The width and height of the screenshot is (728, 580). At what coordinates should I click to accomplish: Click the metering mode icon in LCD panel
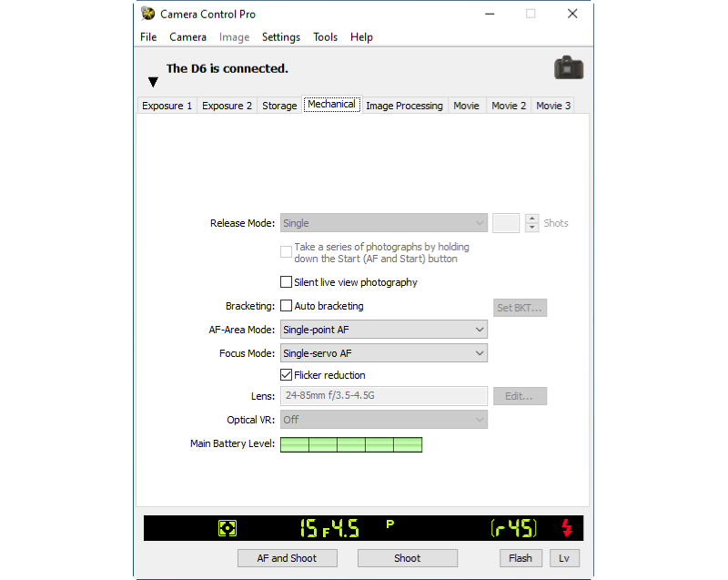[x=227, y=528]
